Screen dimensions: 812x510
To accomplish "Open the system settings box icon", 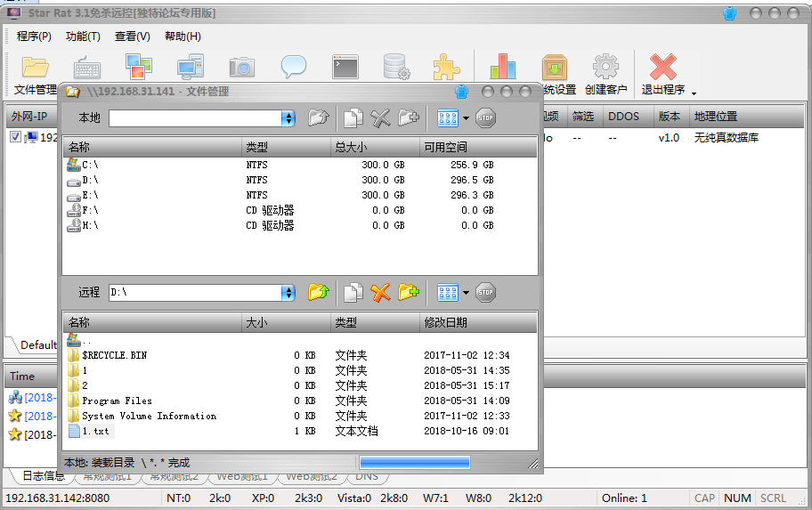I will [x=555, y=68].
